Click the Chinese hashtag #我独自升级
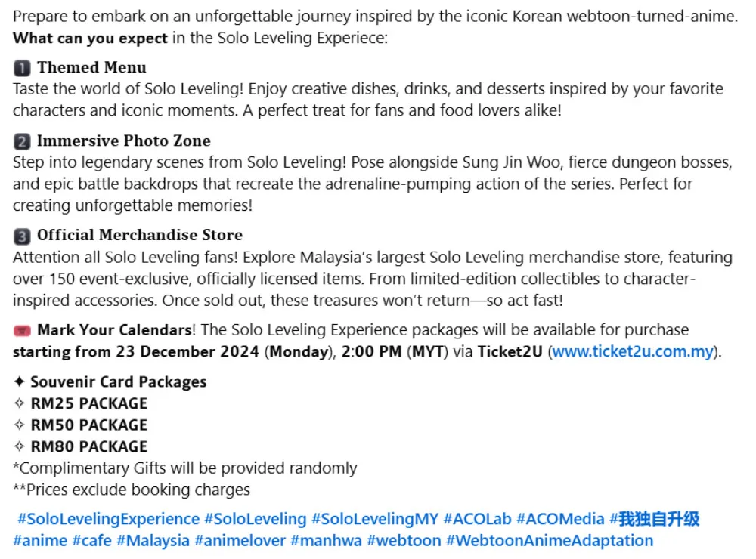Image resolution: width=756 pixels, height=559 pixels. [x=655, y=520]
